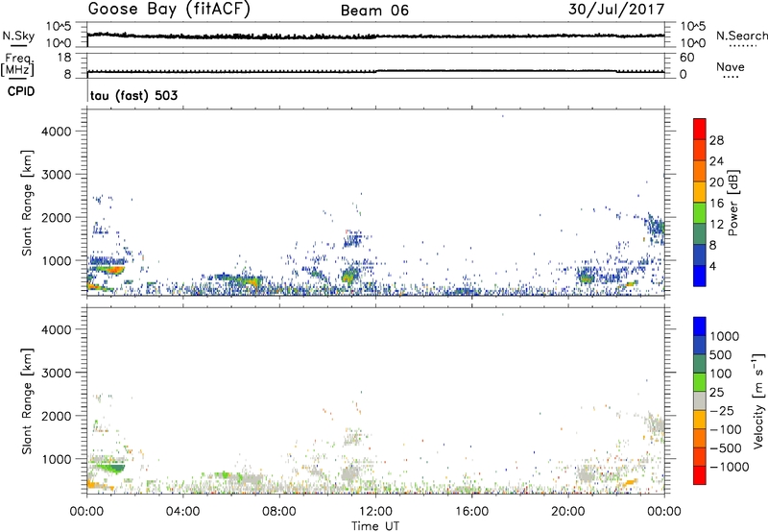The height and width of the screenshot is (532, 768).
Task: Click the date '30/Jul/2017'
Action: point(616,10)
